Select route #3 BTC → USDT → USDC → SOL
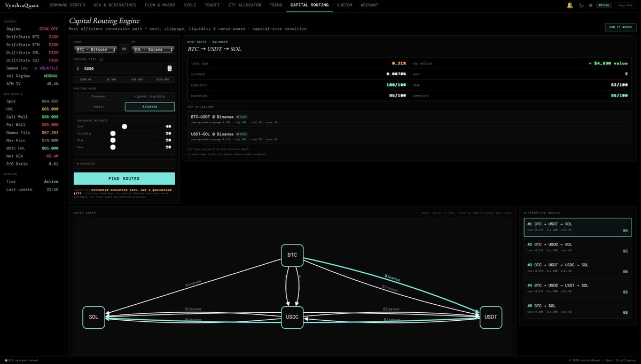This screenshot has height=364, width=641. coord(577,267)
